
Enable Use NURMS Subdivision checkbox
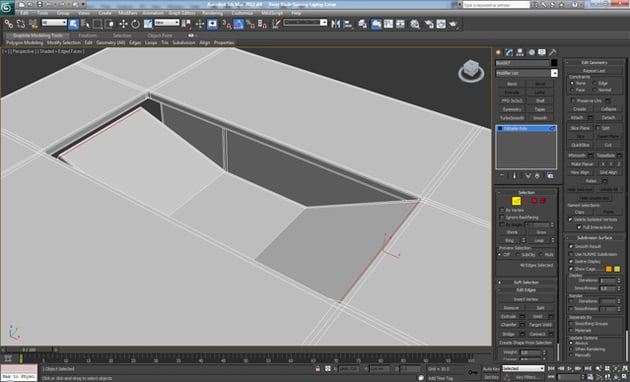click(571, 254)
